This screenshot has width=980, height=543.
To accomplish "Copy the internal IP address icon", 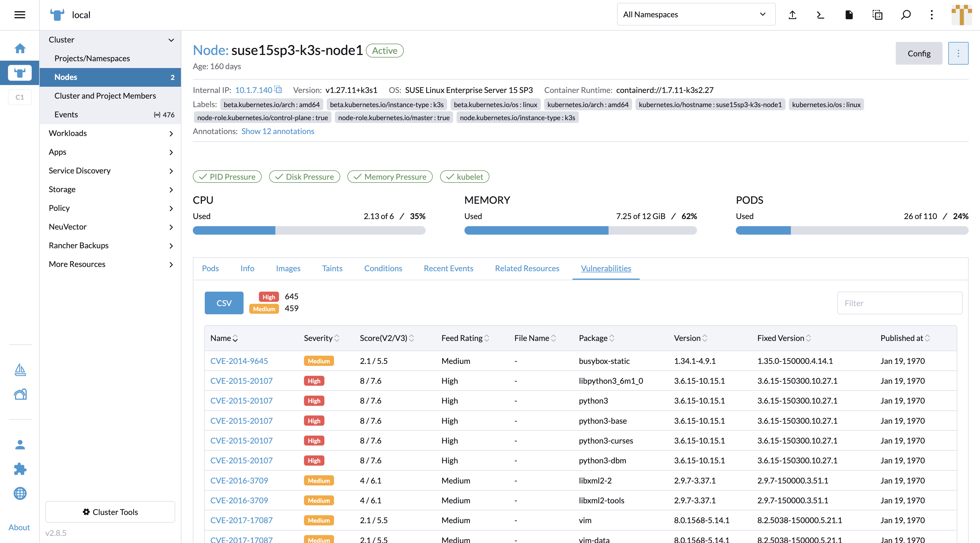I will 278,90.
